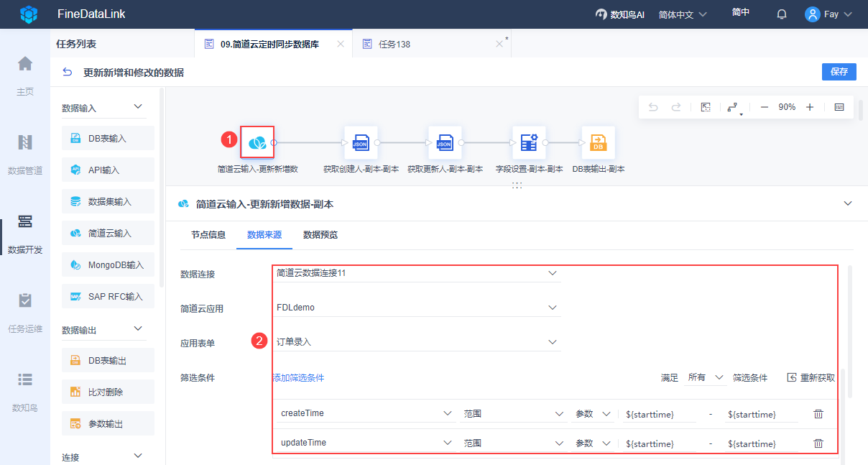Click the keyboard shortcuts icon
The height and width of the screenshot is (465, 868).
point(839,107)
